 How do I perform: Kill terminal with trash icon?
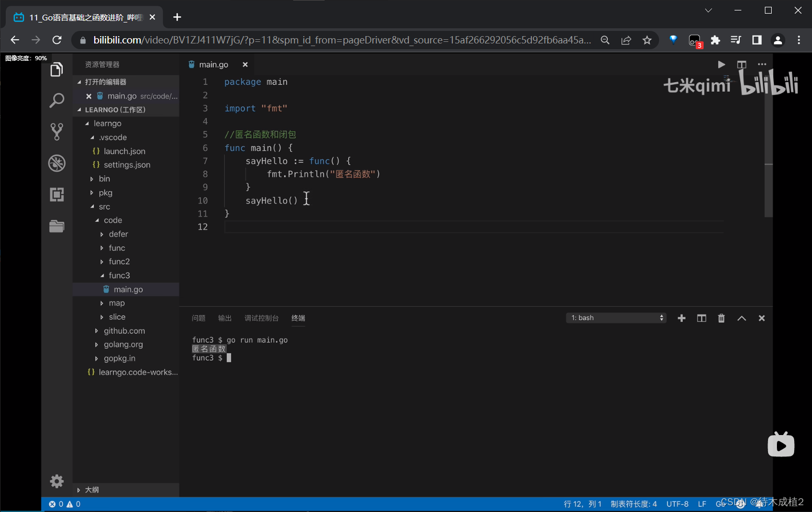pos(721,318)
